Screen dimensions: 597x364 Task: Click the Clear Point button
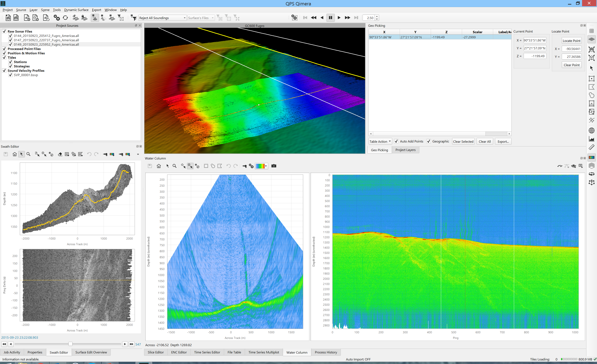click(x=571, y=65)
